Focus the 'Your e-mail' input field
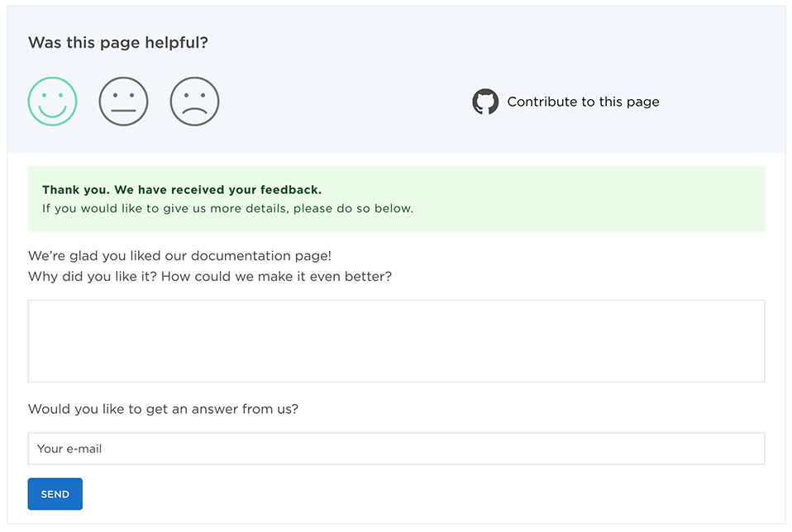Image resolution: width=792 pixels, height=532 pixels. pyautogui.click(x=395, y=449)
